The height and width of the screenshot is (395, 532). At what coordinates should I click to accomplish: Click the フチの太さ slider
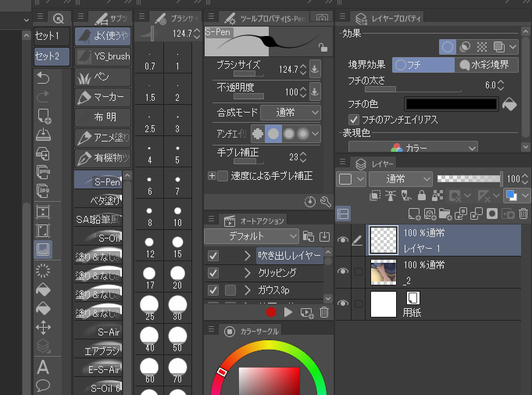click(413, 89)
